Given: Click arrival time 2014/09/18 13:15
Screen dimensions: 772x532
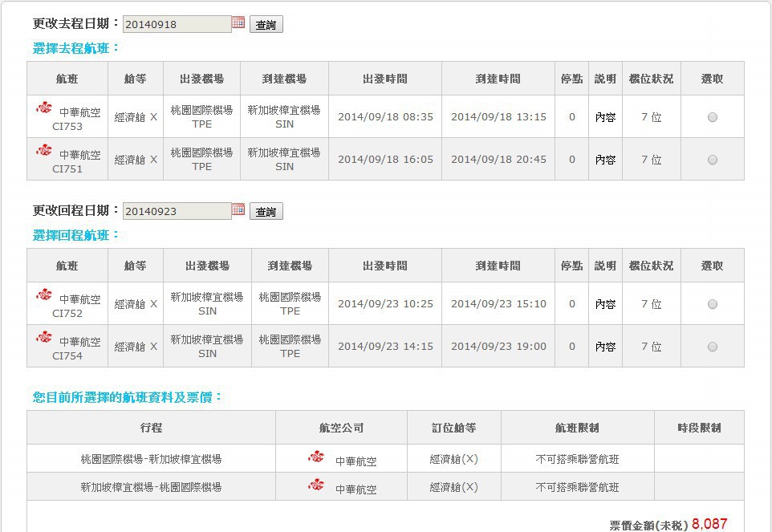Looking at the screenshot, I should click(x=498, y=117).
